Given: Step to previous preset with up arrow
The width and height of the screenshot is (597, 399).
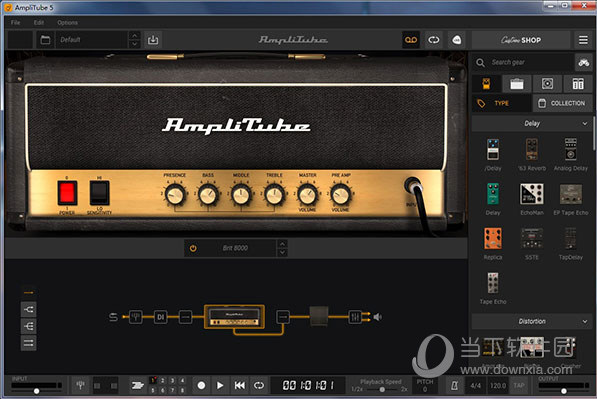Looking at the screenshot, I should [x=134, y=35].
